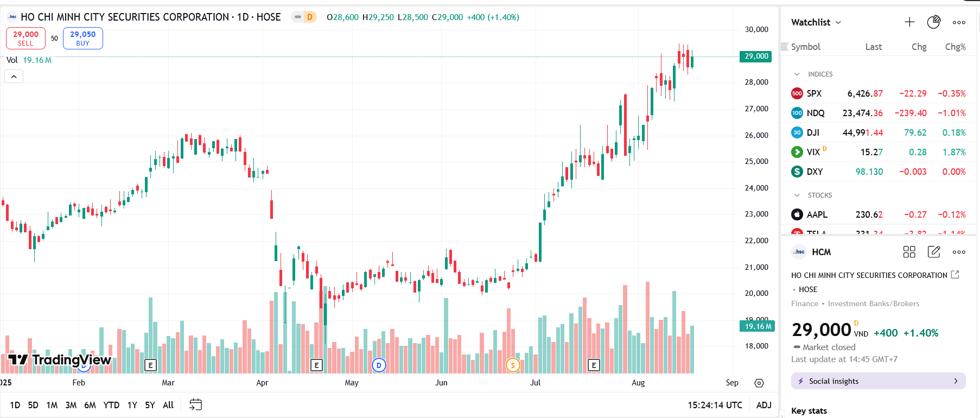This screenshot has width=980, height=418.
Task: Open watchlist more options menu
Action: point(959,22)
